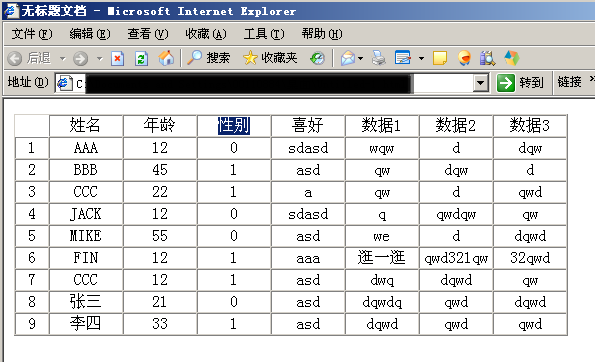The image size is (595, 362).
Task: Open the 帮助(H) menu
Action: (322, 34)
